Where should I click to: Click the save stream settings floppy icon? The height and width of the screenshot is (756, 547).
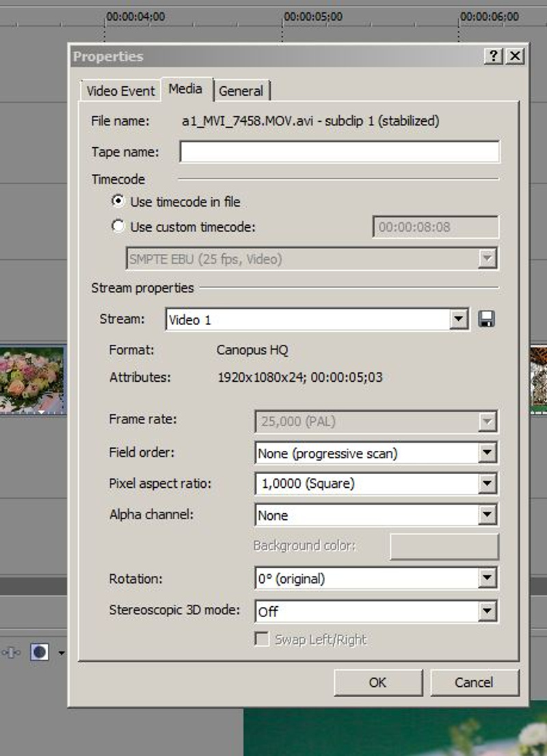[x=486, y=320]
